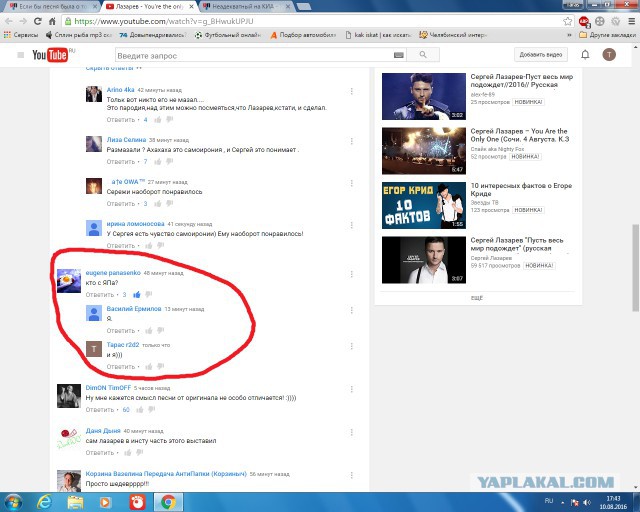Open options menu for Arino 4ka comment
The height and width of the screenshot is (512, 640).
(x=351, y=91)
